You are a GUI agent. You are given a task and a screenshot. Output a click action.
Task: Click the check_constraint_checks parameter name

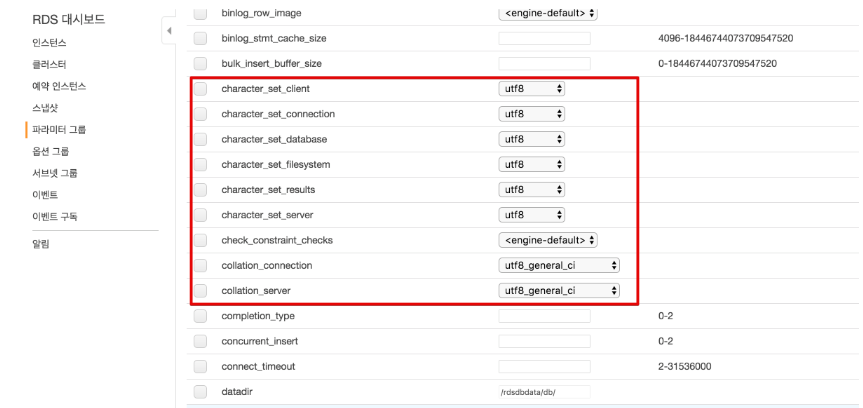pos(277,241)
